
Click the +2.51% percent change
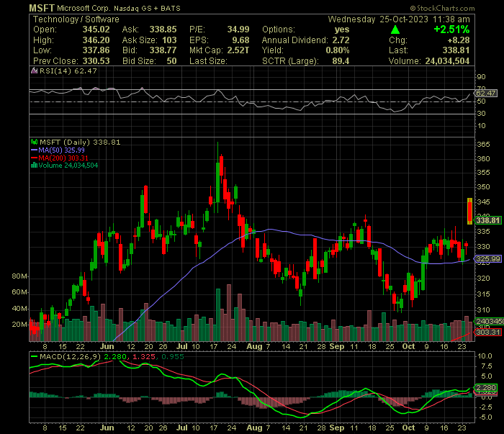tap(451, 30)
